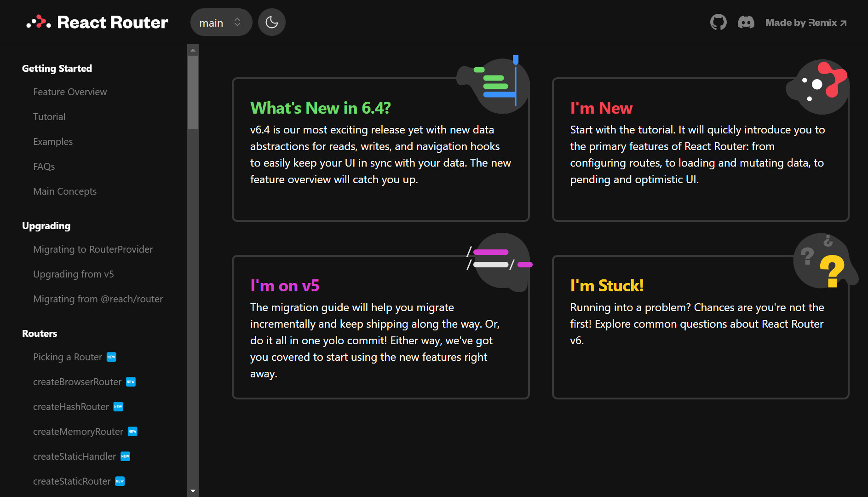868x497 pixels.
Task: Open Feature Overview in sidebar
Action: click(70, 92)
